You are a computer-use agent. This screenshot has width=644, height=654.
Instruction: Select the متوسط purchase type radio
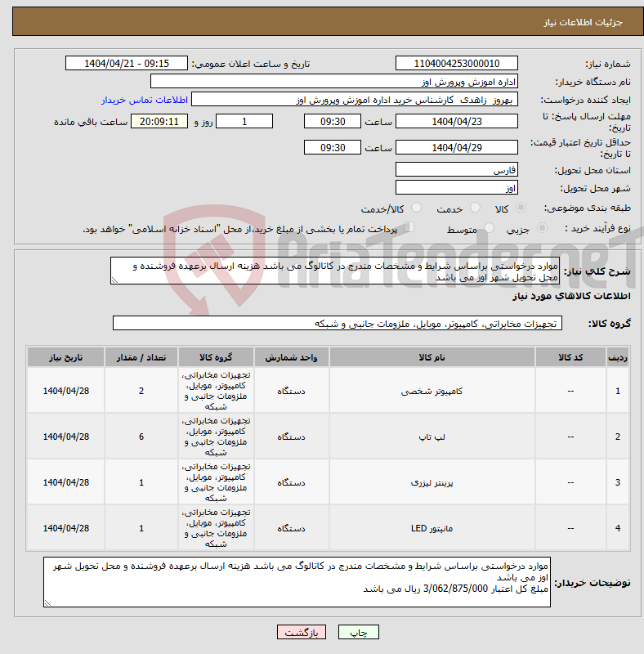pos(489,228)
